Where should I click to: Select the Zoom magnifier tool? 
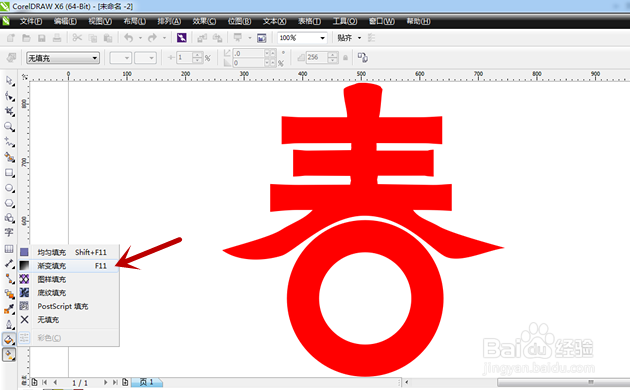(9, 127)
